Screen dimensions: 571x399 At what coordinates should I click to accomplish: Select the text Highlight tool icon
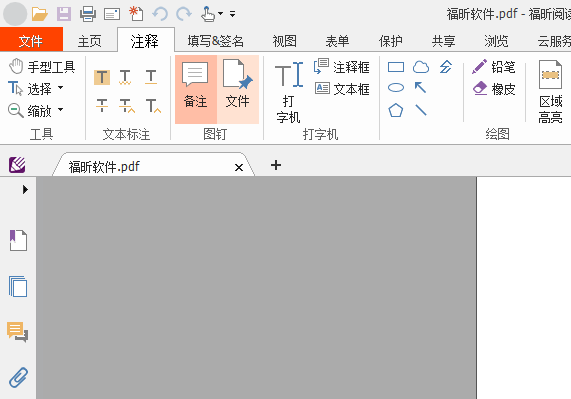tap(102, 77)
